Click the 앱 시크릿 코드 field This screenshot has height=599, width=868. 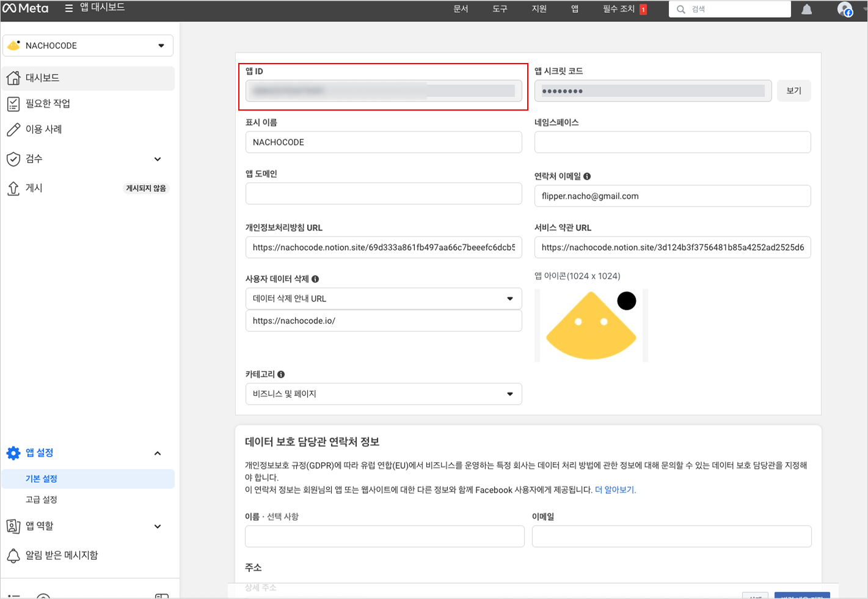[653, 90]
